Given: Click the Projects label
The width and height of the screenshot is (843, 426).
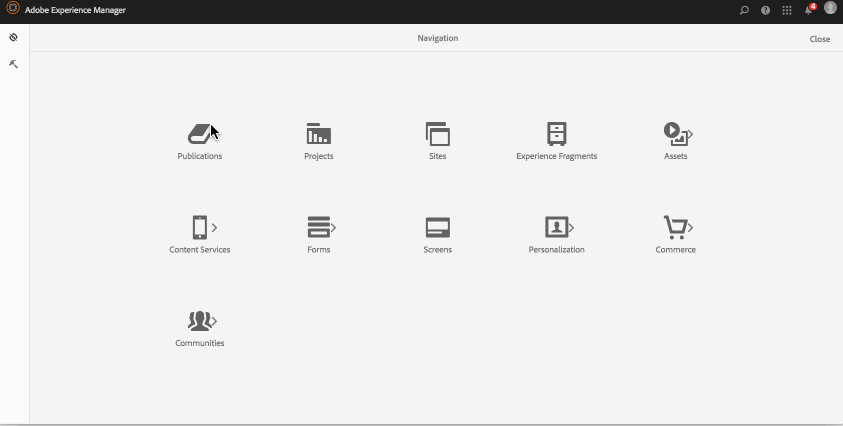Looking at the screenshot, I should click(x=319, y=156).
